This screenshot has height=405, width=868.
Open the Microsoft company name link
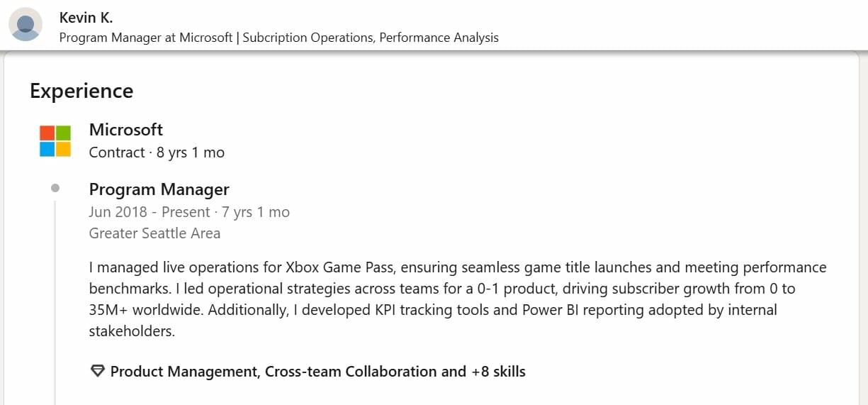pyautogui.click(x=126, y=130)
